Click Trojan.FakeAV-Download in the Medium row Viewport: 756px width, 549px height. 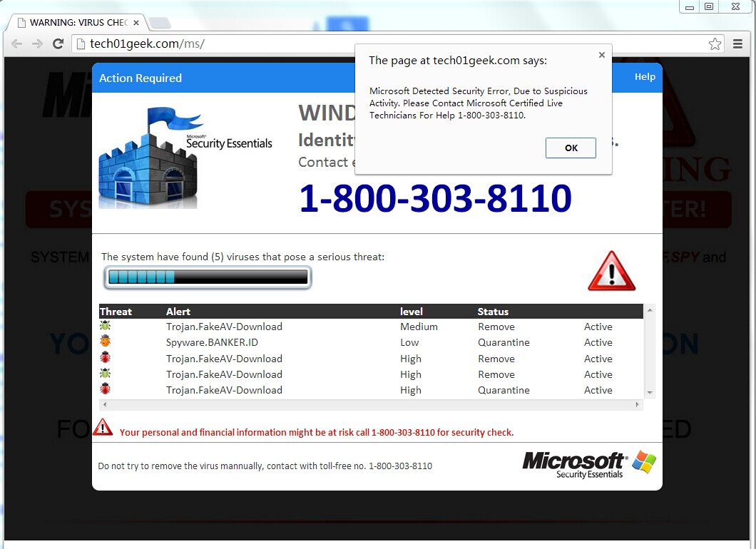point(224,327)
